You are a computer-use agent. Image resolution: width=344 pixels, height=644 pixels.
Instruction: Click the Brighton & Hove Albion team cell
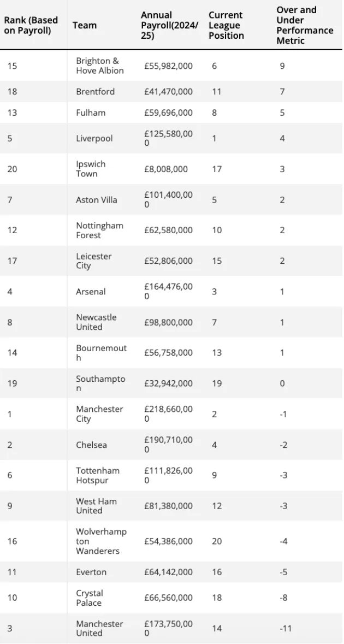(100, 66)
